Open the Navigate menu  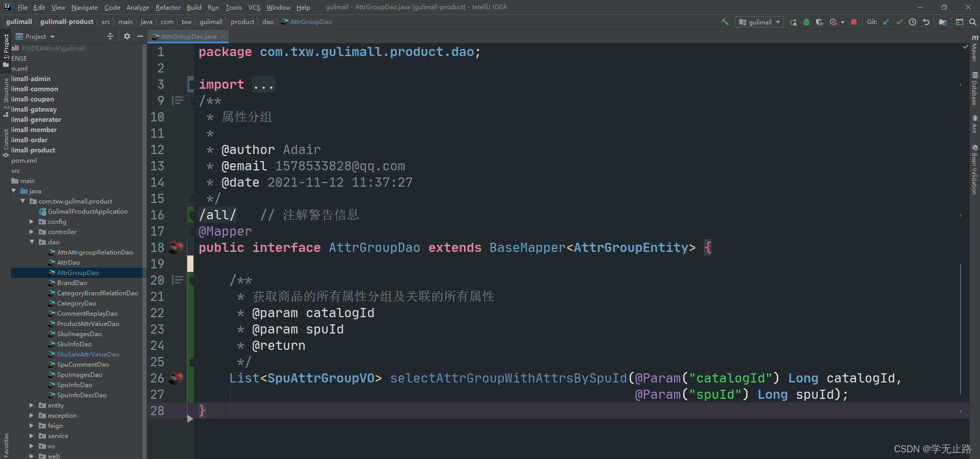coord(85,7)
